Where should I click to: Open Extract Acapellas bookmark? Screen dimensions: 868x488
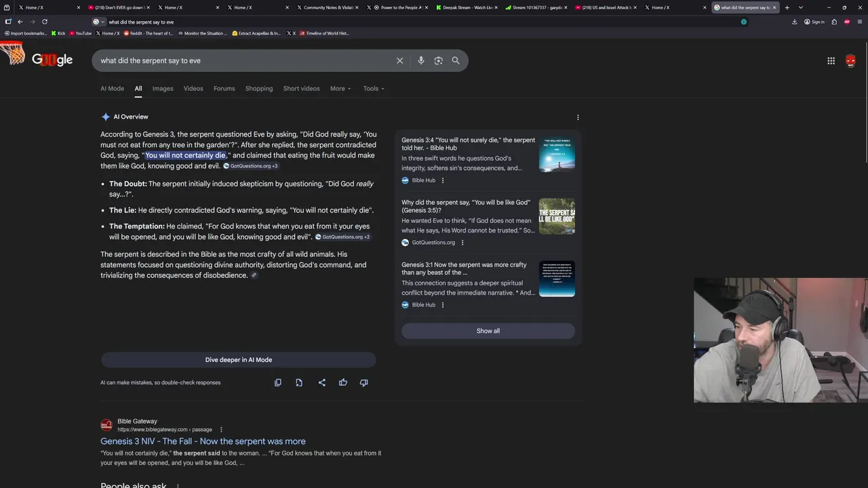click(x=256, y=33)
